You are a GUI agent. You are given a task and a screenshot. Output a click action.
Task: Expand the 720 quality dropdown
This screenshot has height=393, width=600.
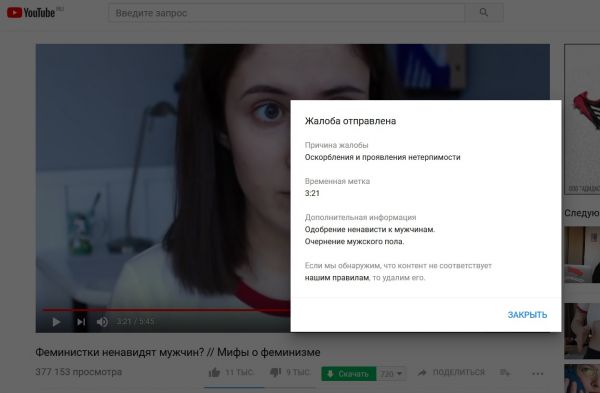point(391,374)
